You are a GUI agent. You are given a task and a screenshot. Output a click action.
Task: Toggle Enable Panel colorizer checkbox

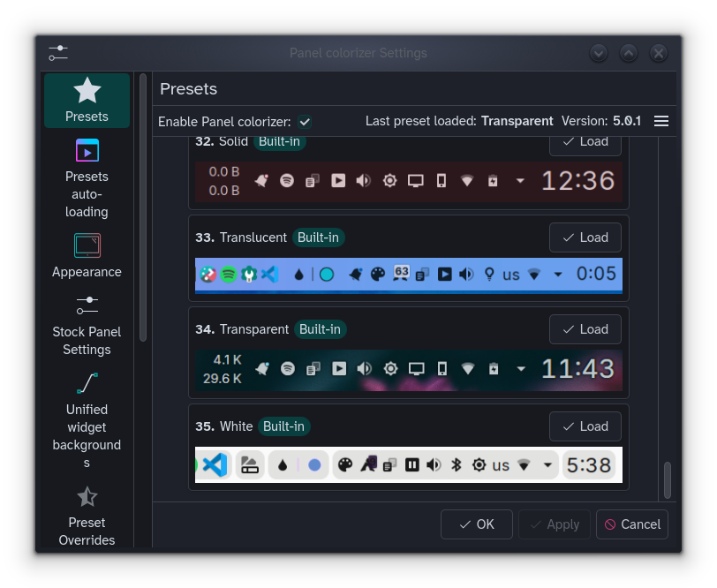(305, 122)
